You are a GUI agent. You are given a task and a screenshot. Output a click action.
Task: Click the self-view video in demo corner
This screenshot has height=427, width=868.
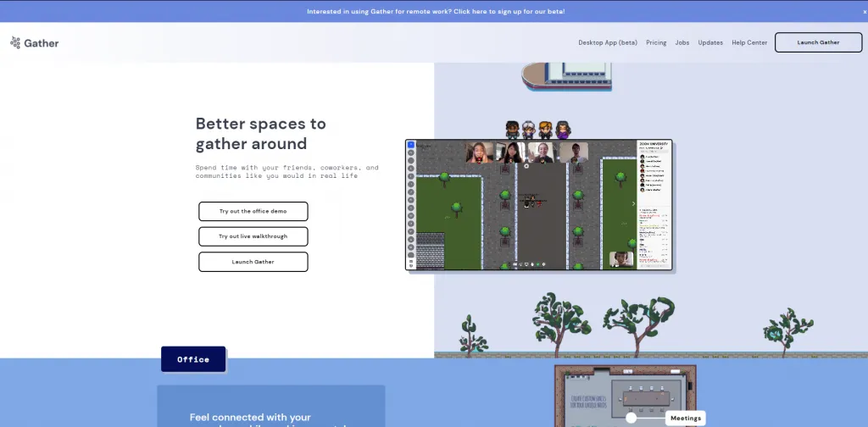click(621, 258)
